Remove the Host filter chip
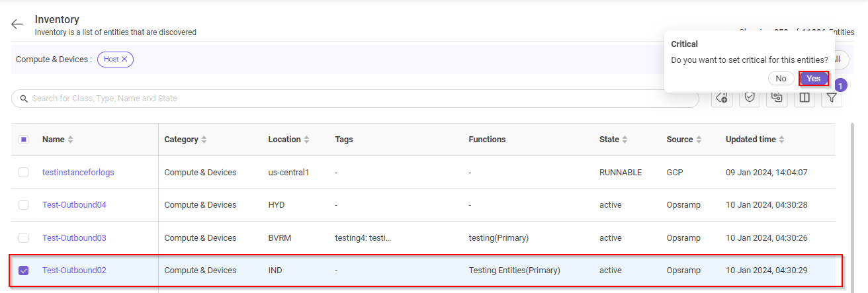Screen dimensions: 868x293 pos(124,59)
